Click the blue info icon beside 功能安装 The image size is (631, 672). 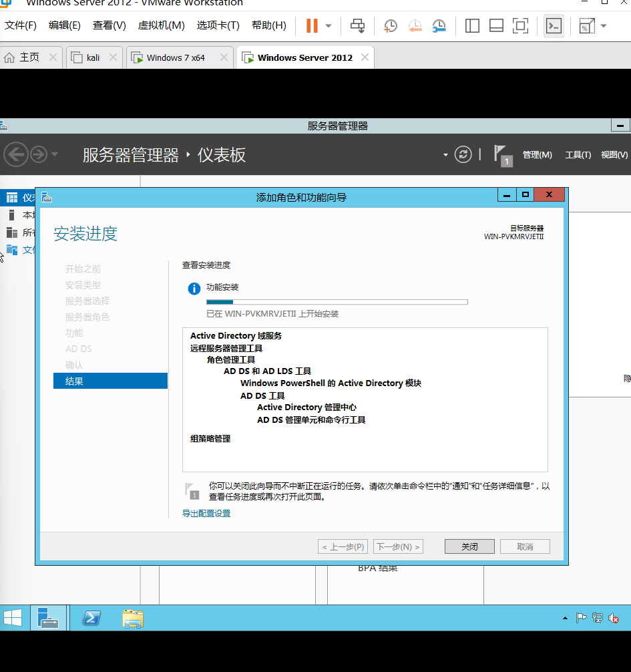(x=194, y=289)
